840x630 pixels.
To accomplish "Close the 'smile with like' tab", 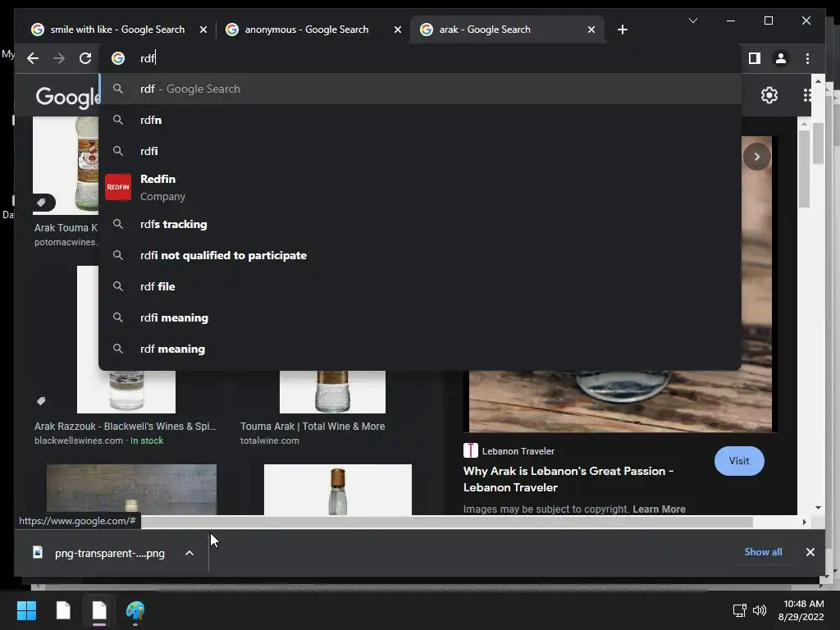I will tap(203, 30).
